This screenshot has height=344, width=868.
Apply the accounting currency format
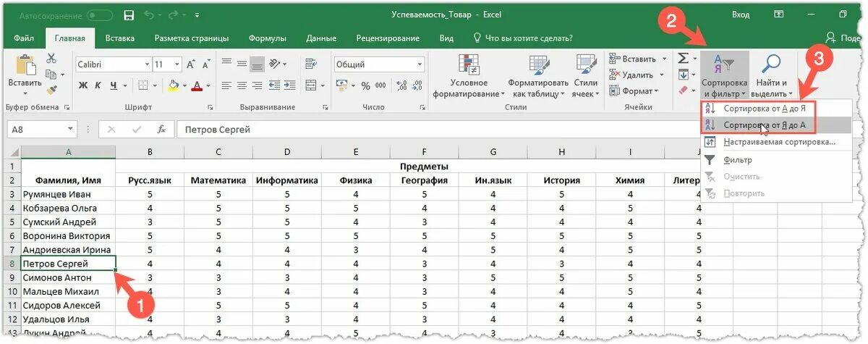[342, 85]
